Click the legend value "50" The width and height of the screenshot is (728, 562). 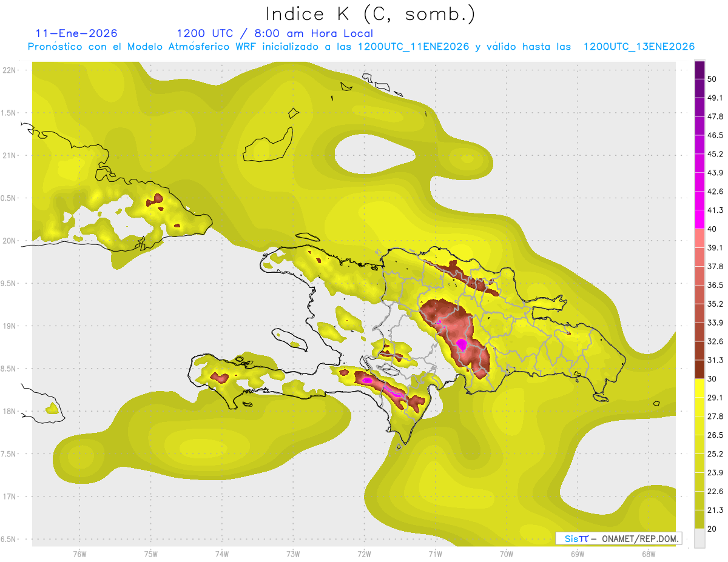712,79
